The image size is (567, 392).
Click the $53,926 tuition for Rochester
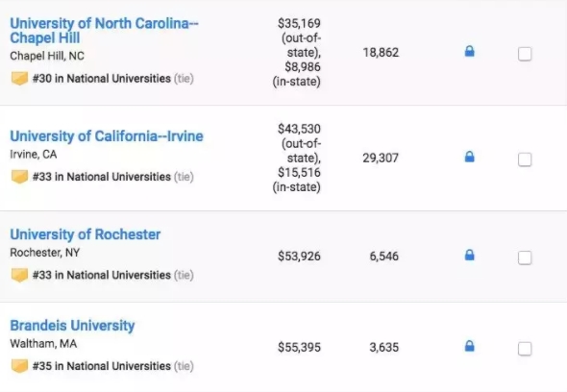299,256
